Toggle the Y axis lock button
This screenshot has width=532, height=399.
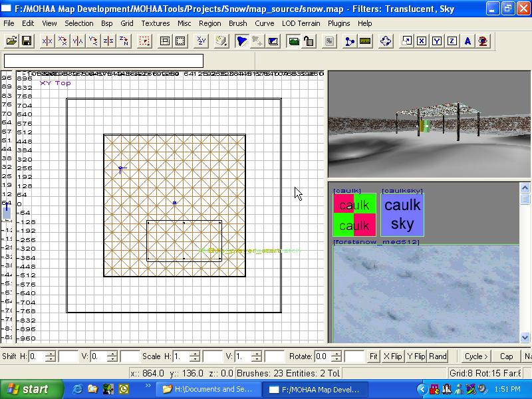point(436,41)
